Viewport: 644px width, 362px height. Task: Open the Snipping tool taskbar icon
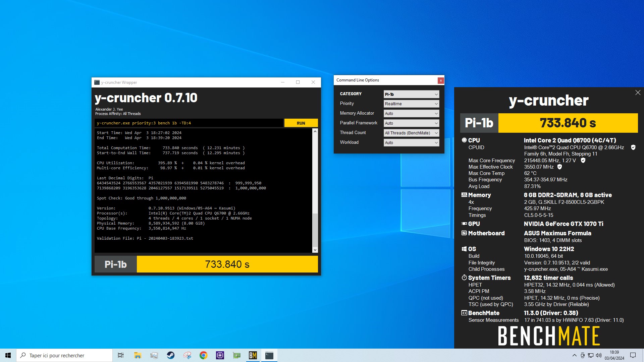pyautogui.click(x=187, y=355)
